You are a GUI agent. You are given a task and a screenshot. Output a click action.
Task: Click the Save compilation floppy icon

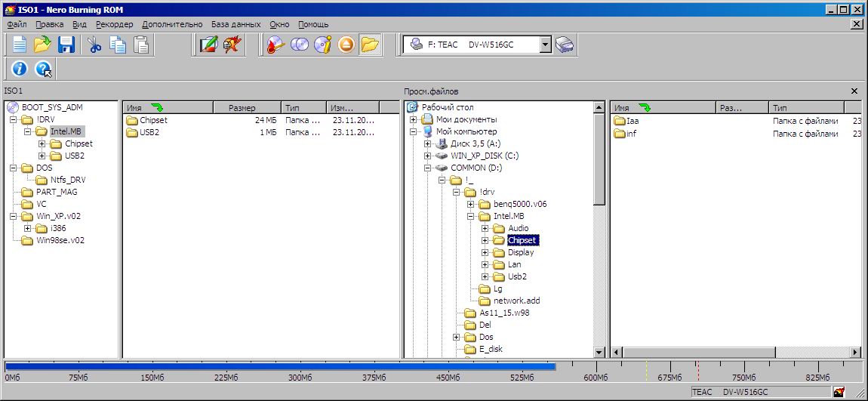coord(66,45)
